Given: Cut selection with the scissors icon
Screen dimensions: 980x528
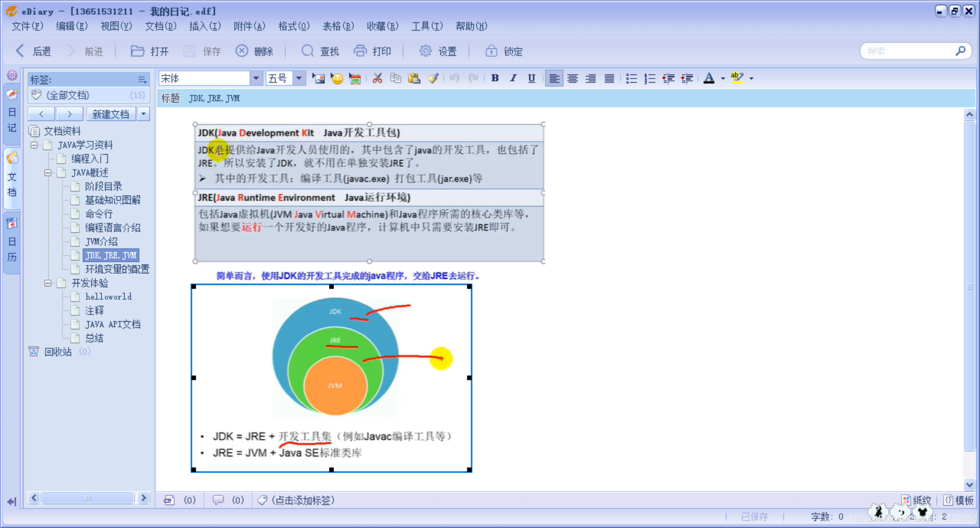Looking at the screenshot, I should [x=377, y=78].
